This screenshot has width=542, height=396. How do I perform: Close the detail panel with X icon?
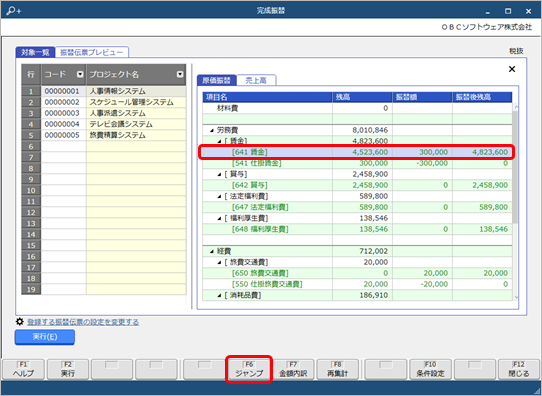512,69
